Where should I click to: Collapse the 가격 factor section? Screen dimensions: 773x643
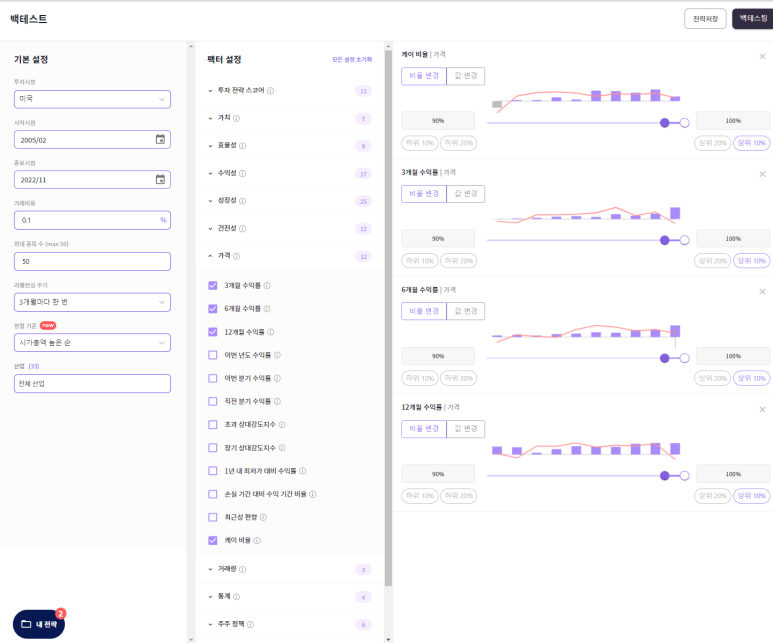point(210,256)
